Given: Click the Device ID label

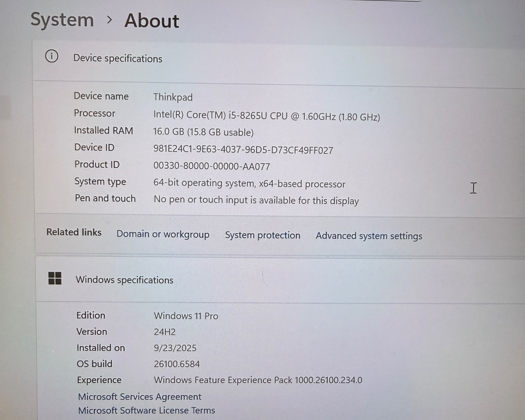Looking at the screenshot, I should point(94,147).
